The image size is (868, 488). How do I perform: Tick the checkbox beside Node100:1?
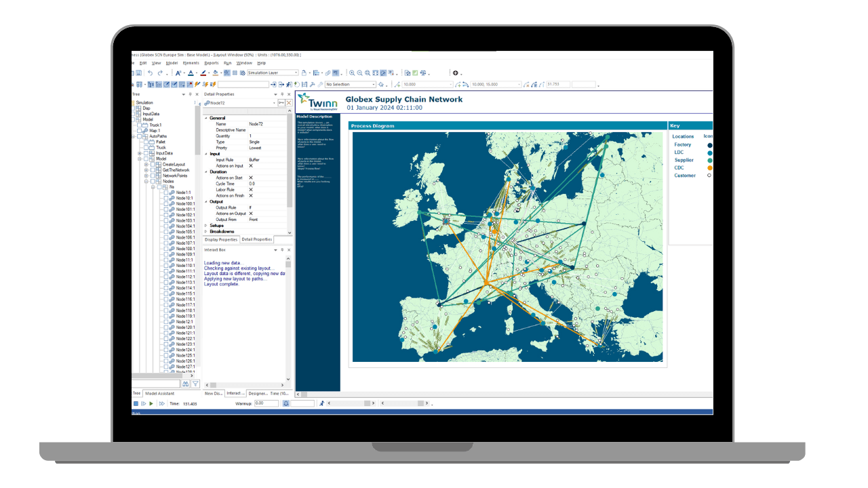(x=166, y=203)
